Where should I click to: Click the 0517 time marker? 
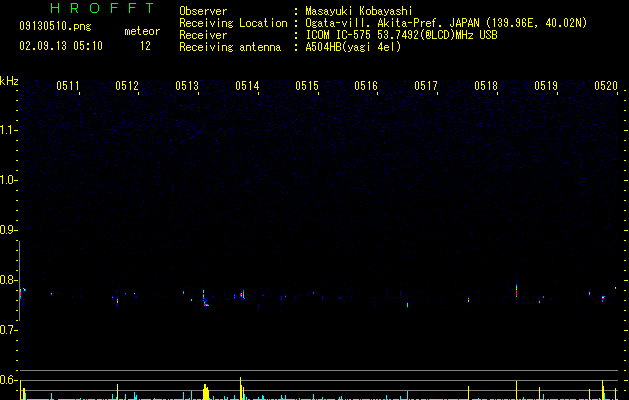click(x=426, y=85)
